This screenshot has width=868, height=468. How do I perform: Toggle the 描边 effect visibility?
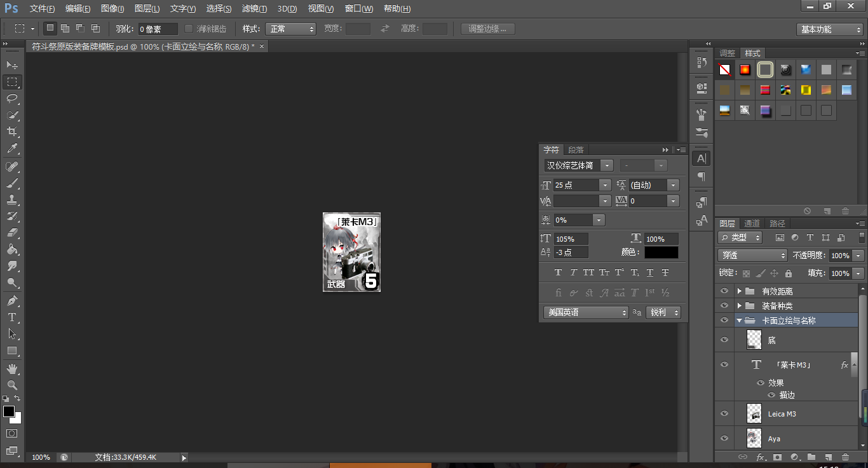coord(771,395)
